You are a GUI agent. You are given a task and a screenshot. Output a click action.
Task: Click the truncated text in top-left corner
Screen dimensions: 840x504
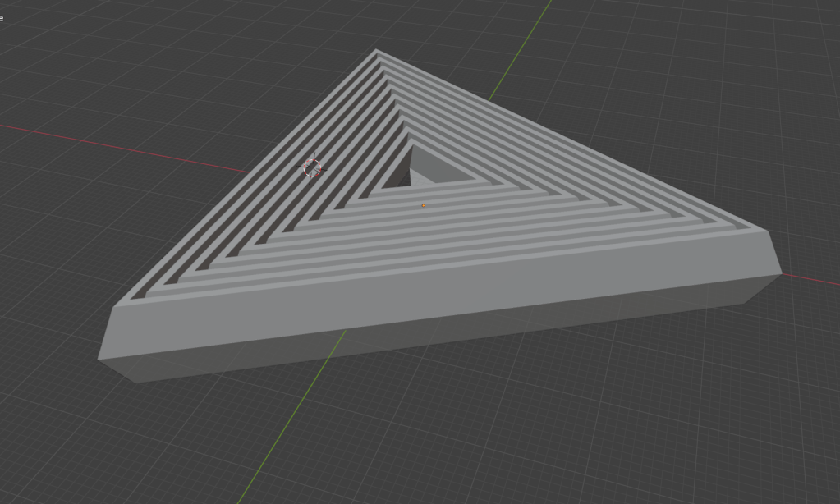2,17
